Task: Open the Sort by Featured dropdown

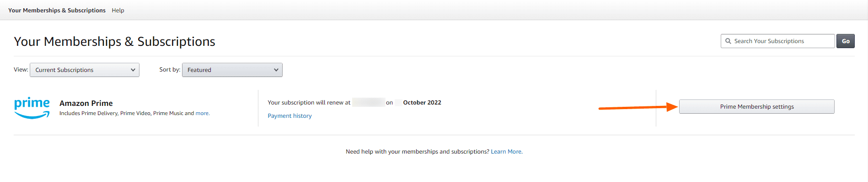Action: tap(232, 70)
